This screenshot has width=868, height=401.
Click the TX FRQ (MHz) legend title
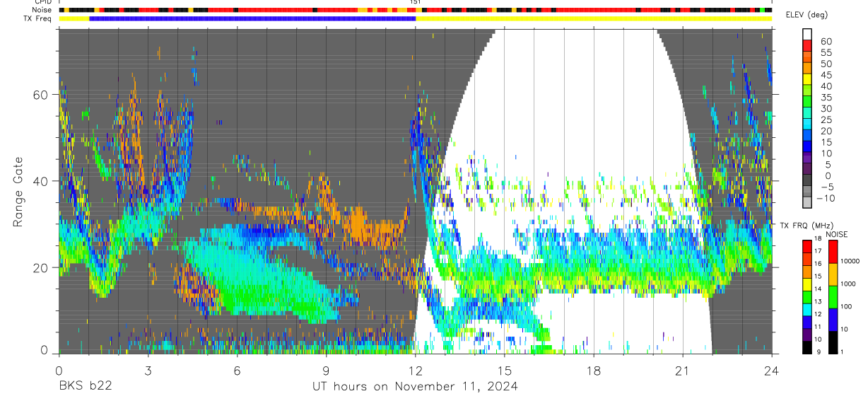[x=807, y=225]
